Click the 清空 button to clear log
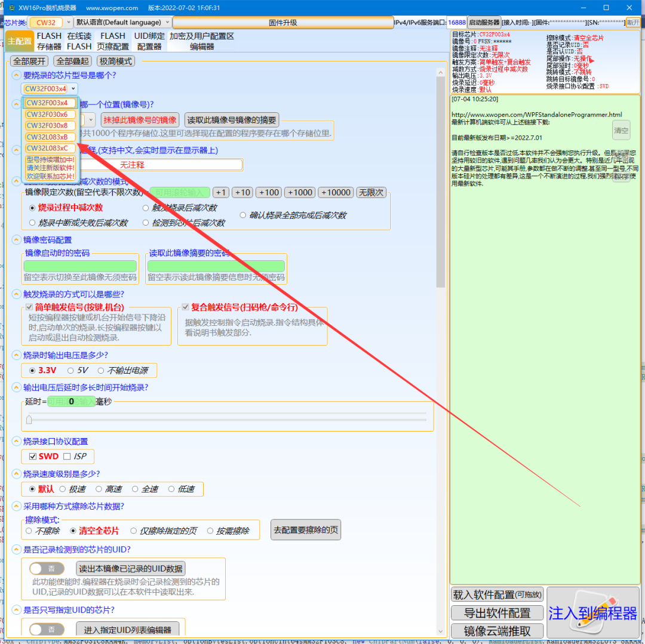Viewport: 645px width, 644px height. click(x=621, y=130)
